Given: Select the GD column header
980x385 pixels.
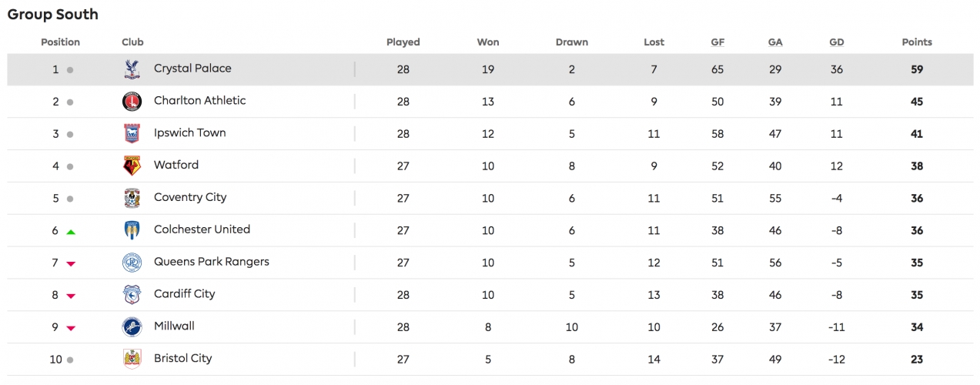Looking at the screenshot, I should pyautogui.click(x=837, y=42).
